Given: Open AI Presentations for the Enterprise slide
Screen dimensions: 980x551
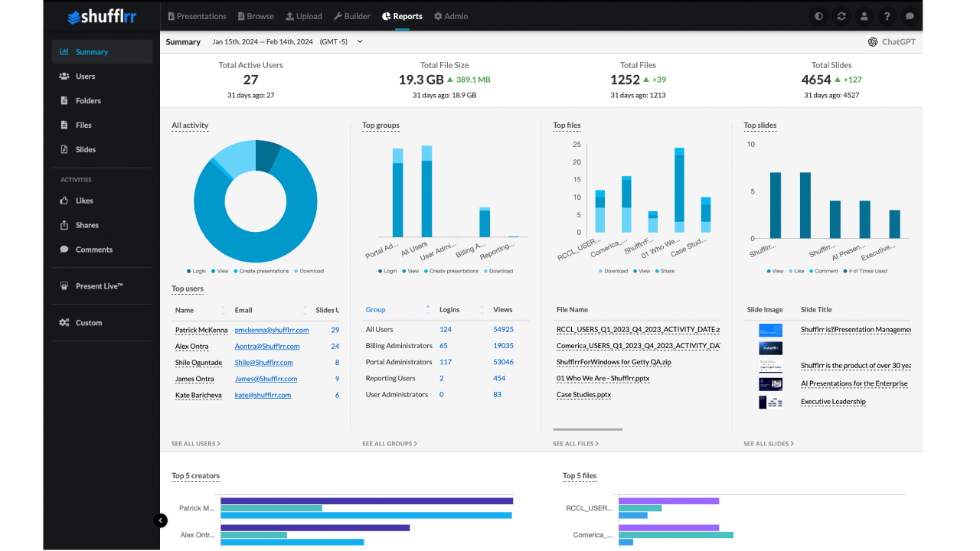Looking at the screenshot, I should tap(854, 383).
